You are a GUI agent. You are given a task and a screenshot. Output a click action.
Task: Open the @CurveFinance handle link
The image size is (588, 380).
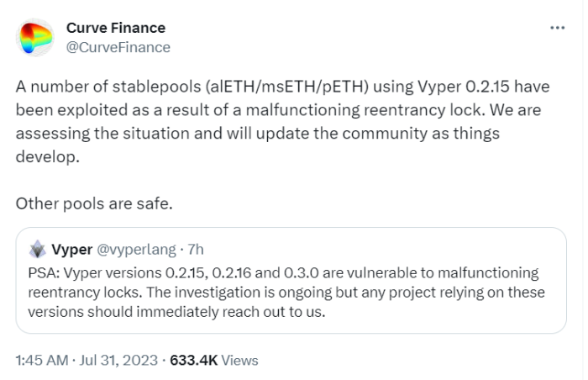pos(118,47)
